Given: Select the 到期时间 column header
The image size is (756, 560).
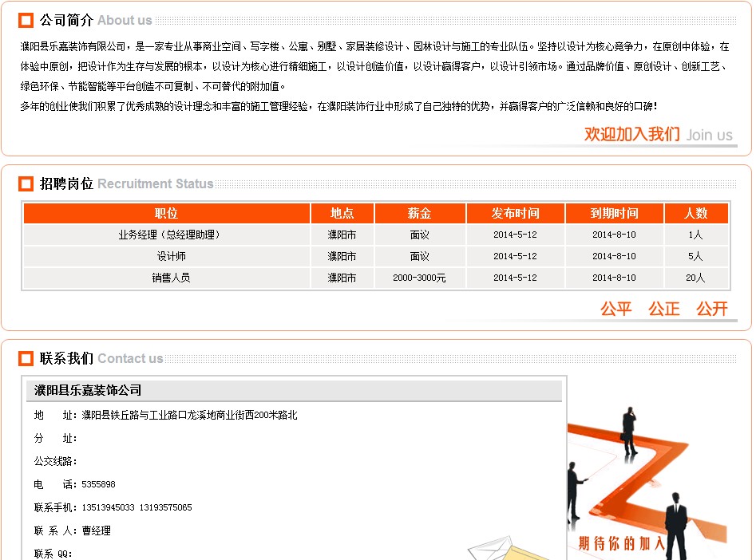Looking at the screenshot, I should coord(614,213).
